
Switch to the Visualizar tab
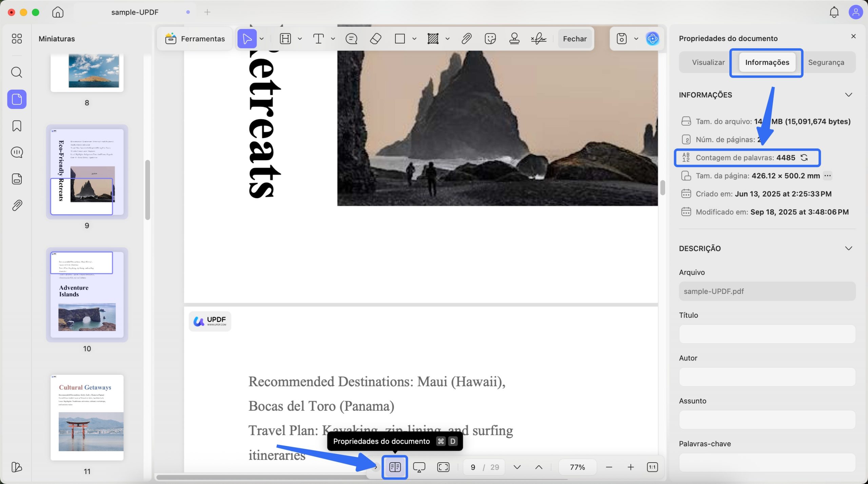click(709, 62)
